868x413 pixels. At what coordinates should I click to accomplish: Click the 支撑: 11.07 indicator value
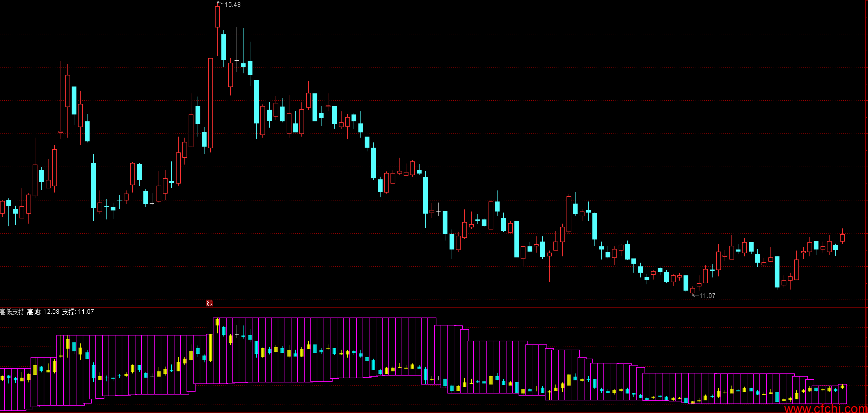click(x=78, y=312)
